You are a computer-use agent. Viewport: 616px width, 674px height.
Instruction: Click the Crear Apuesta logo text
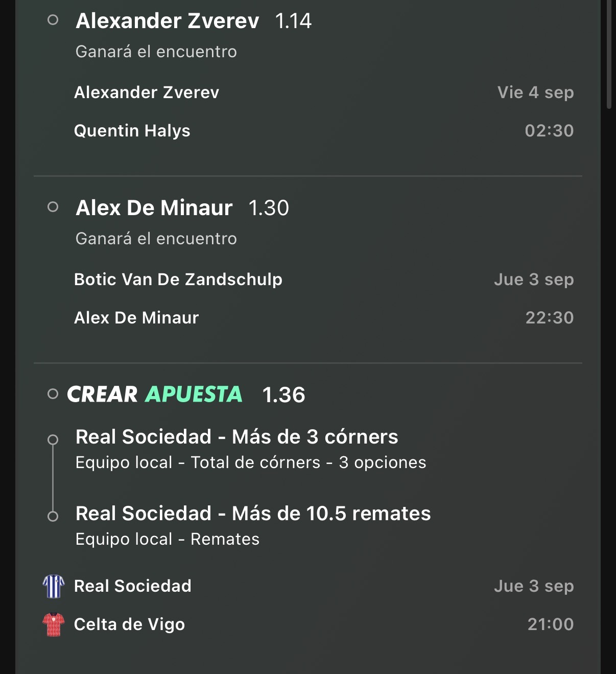155,394
